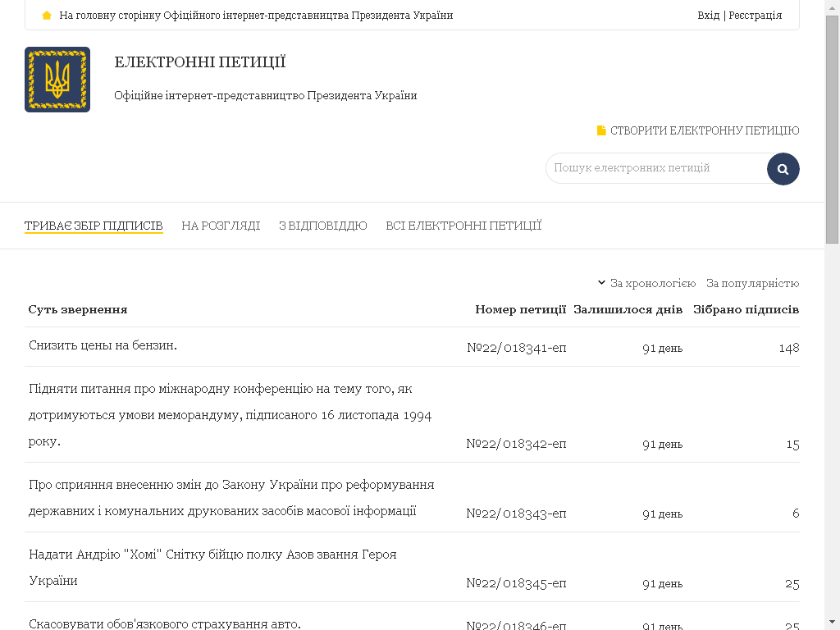The width and height of the screenshot is (840, 630).
Task: Open the Всі електронні петиції tab
Action: pyautogui.click(x=463, y=226)
